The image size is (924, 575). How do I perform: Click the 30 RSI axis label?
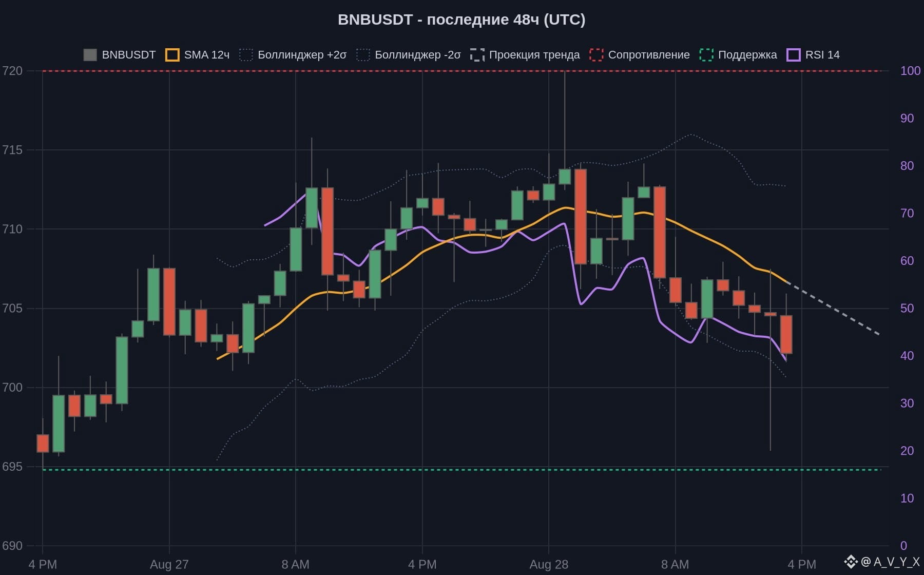[x=907, y=403]
